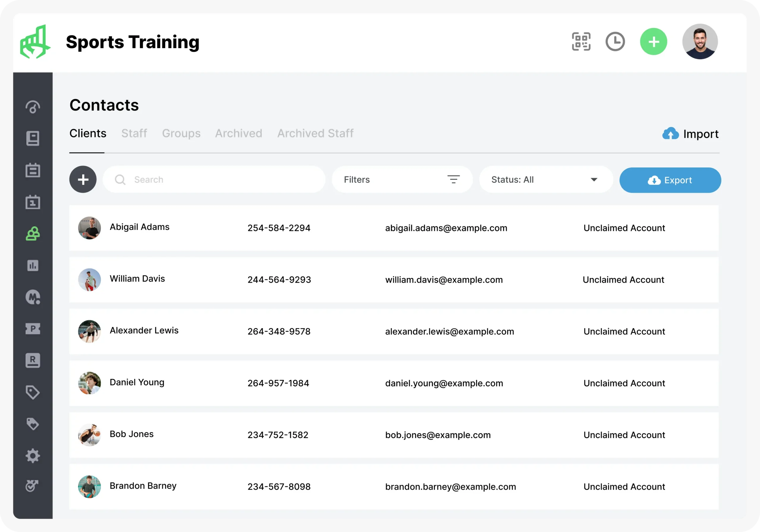Switch to the Staff tab

[x=134, y=133]
